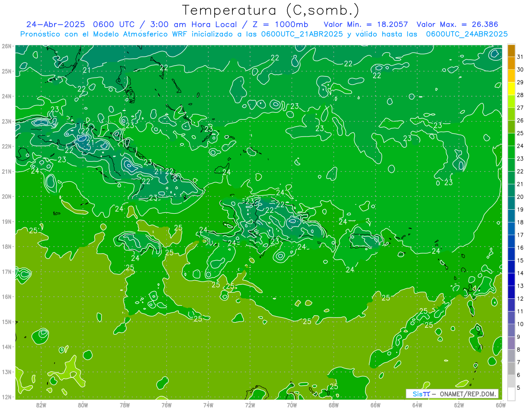Click the legend value "5"
The height and width of the screenshot is (411, 532).
point(519,388)
